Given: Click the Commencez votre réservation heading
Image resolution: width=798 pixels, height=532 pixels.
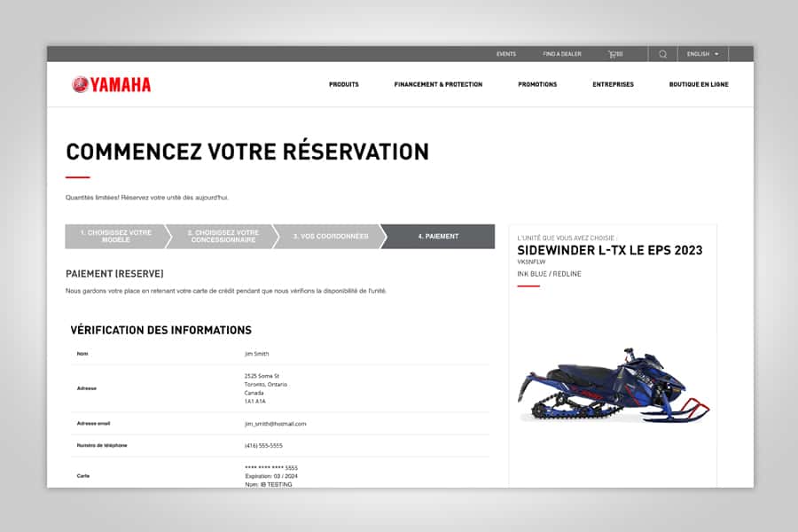Looking at the screenshot, I should click(x=247, y=152).
